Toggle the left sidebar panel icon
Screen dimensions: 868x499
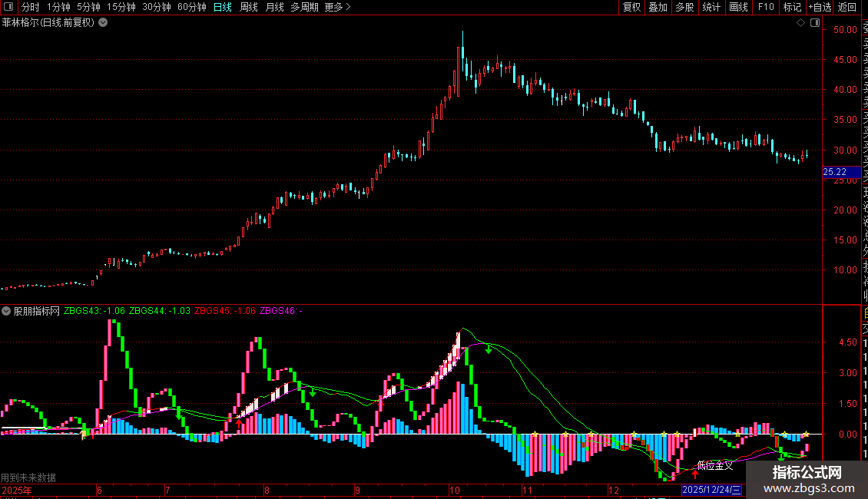coord(8,7)
